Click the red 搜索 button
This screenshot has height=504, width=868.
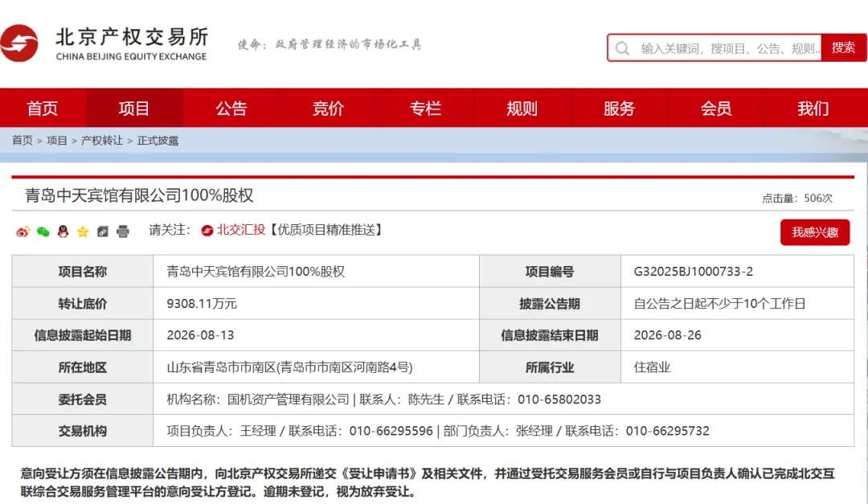[843, 47]
